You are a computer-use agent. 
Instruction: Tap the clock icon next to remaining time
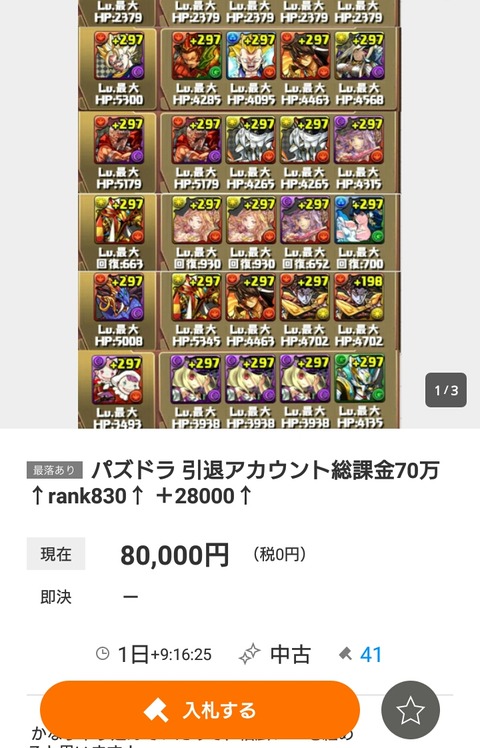103,653
